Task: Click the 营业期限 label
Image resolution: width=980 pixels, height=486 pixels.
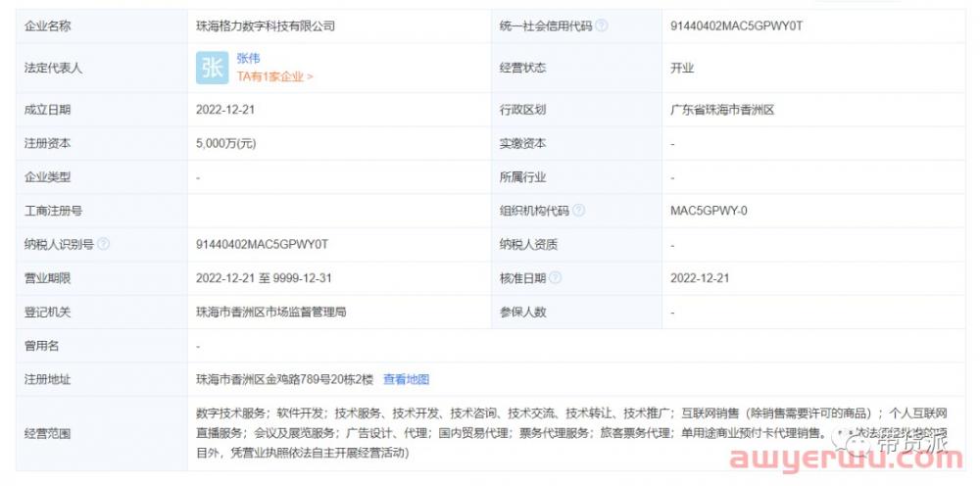Action: coord(47,278)
